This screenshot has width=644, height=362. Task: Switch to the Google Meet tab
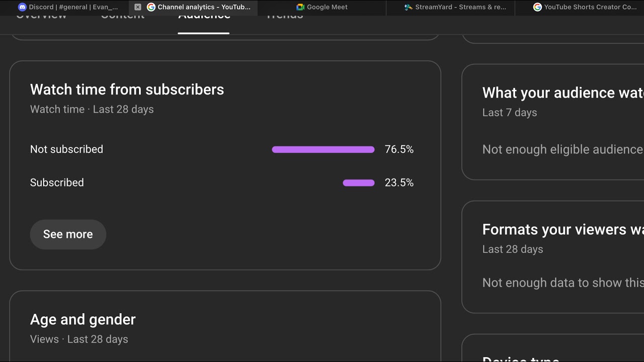tap(322, 7)
